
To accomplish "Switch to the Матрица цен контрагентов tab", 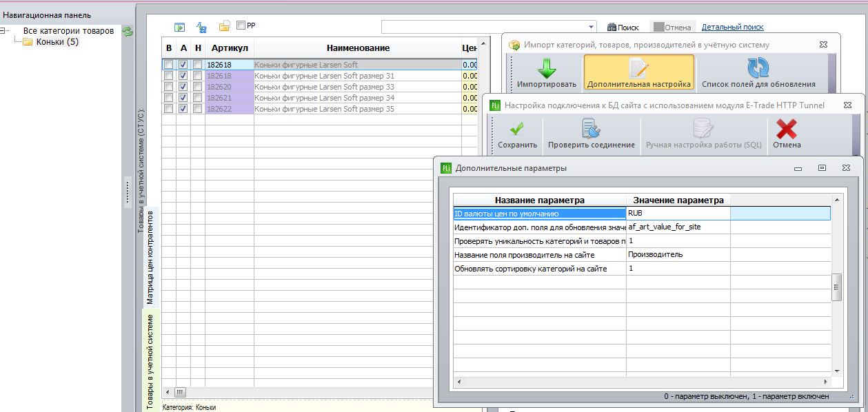I will [x=150, y=258].
